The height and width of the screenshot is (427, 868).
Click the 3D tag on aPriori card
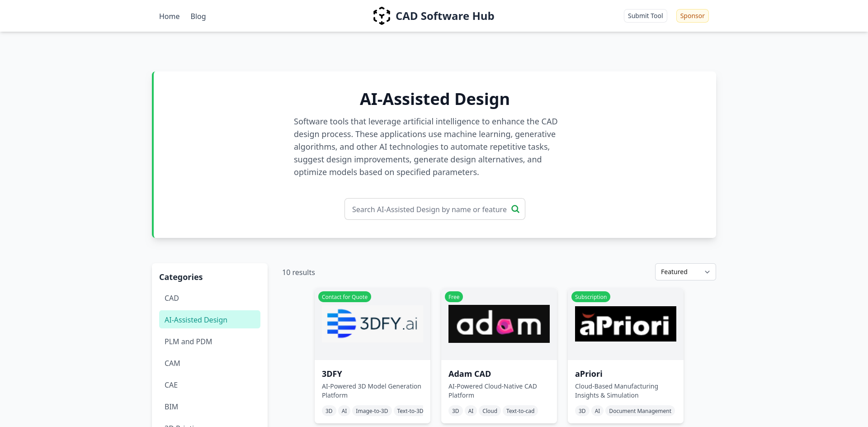point(582,411)
